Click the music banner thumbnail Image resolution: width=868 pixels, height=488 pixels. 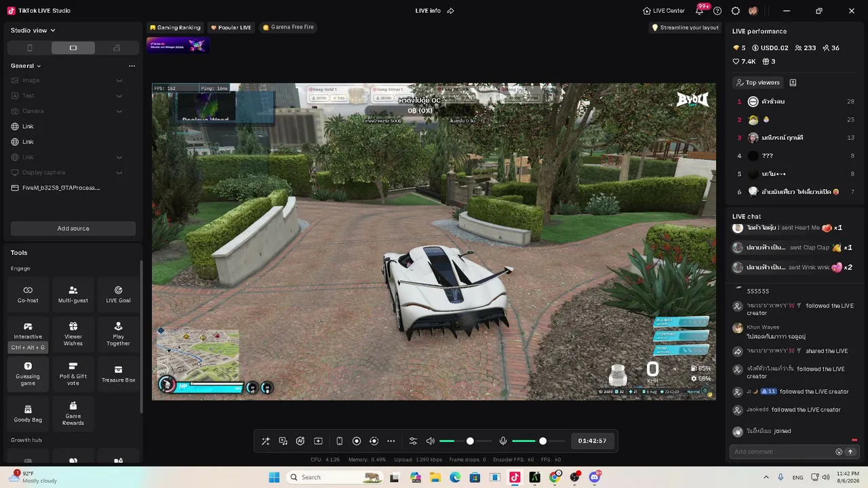click(178, 45)
